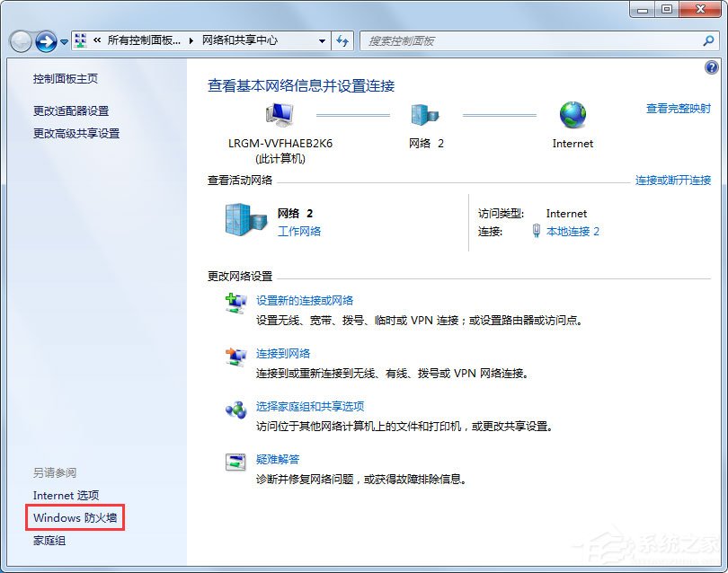Click the 设置新的连接或网络 icon
The height and width of the screenshot is (573, 728).
235,303
